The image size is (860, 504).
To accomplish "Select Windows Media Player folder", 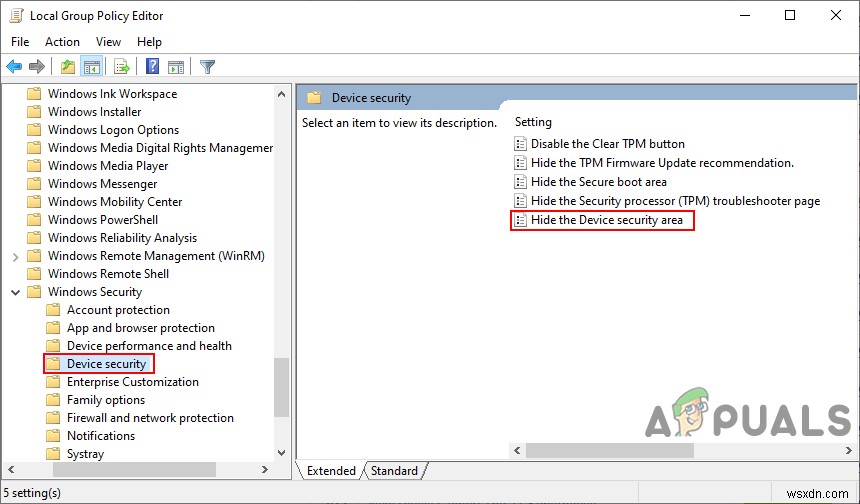I will pos(108,166).
